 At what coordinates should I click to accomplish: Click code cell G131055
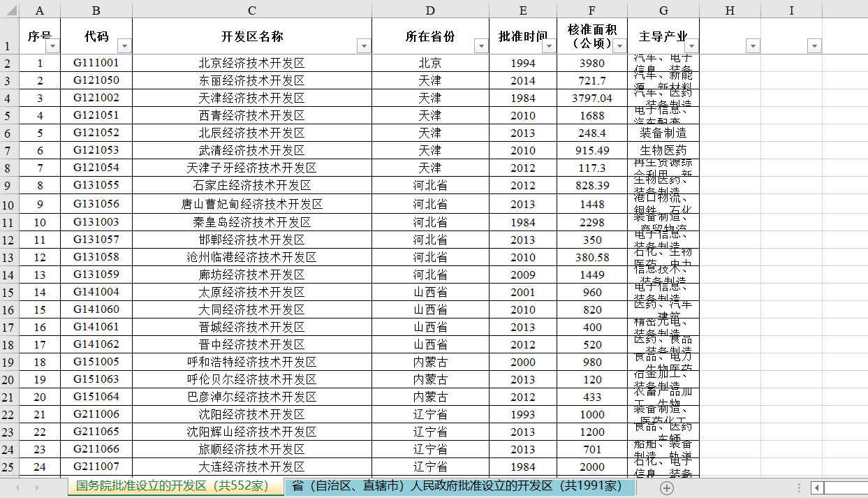click(x=96, y=185)
